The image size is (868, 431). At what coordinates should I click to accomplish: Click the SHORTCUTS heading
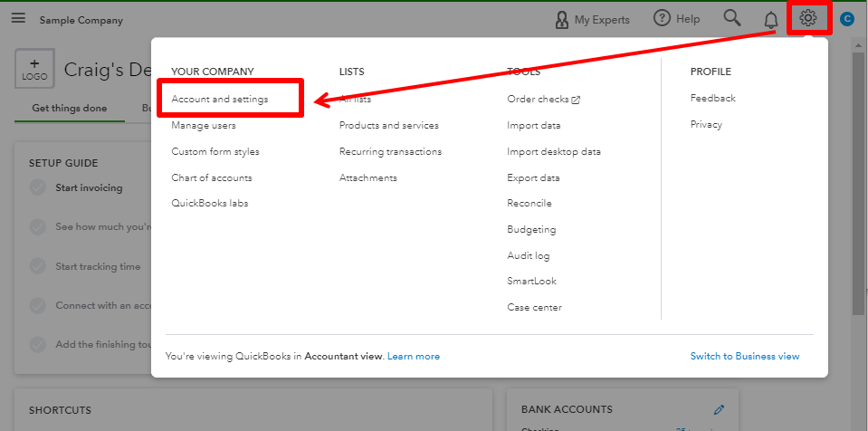pos(60,410)
